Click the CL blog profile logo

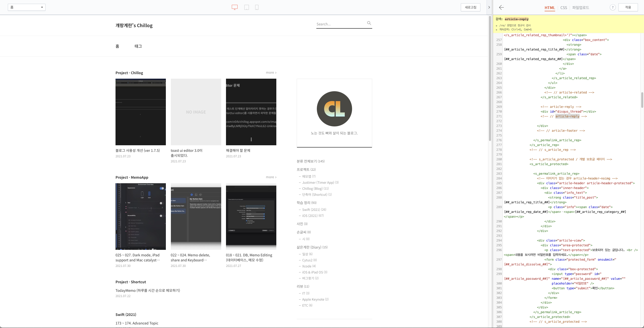click(334, 109)
